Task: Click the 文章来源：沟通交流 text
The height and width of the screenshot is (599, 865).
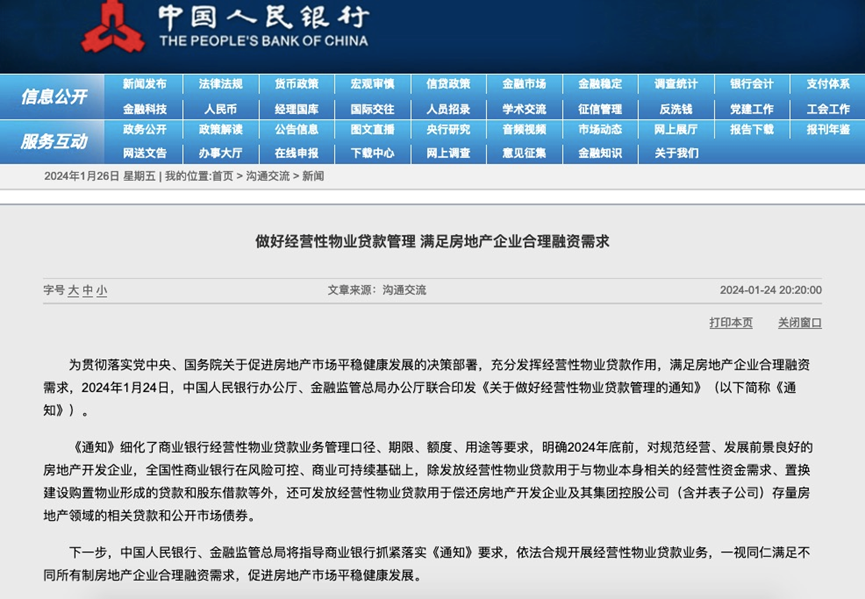Action: point(377,290)
